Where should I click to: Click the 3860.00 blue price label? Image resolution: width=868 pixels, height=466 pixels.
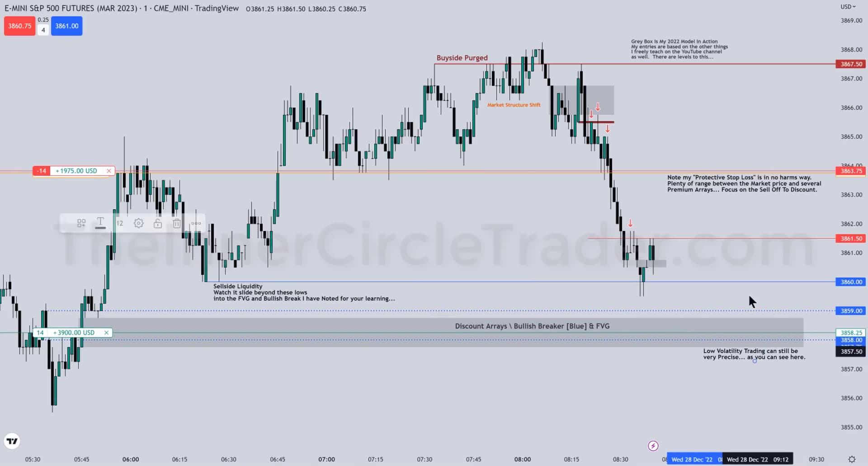click(x=851, y=282)
